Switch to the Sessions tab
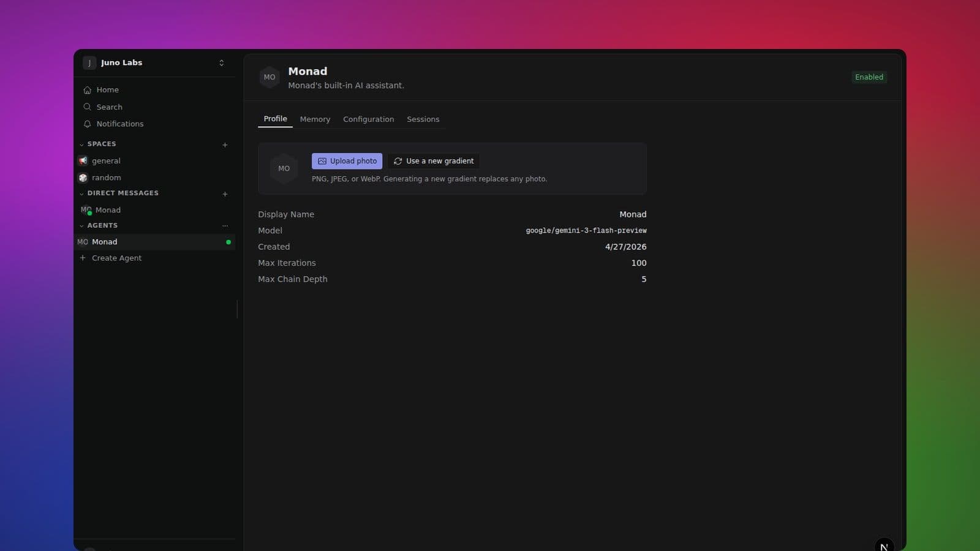The height and width of the screenshot is (551, 980). 423,119
